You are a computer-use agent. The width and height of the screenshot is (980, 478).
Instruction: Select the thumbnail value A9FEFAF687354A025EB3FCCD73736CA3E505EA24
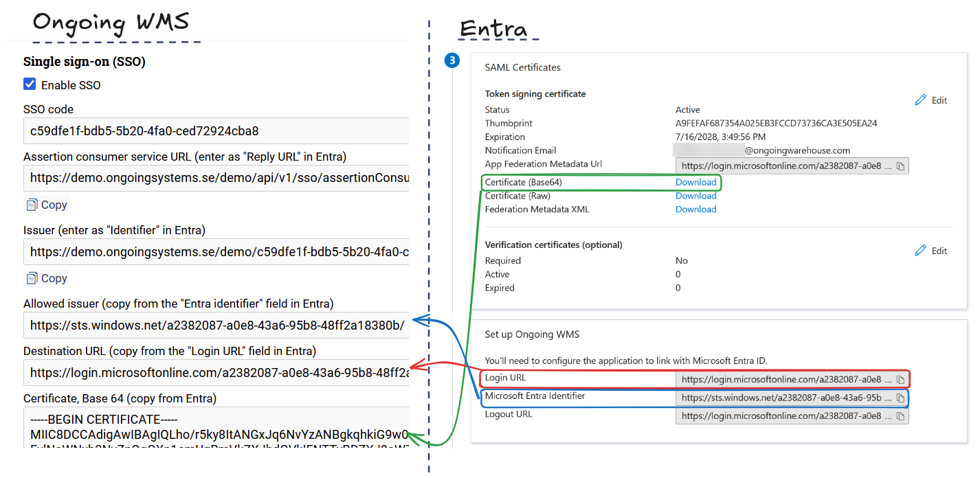[x=776, y=124]
